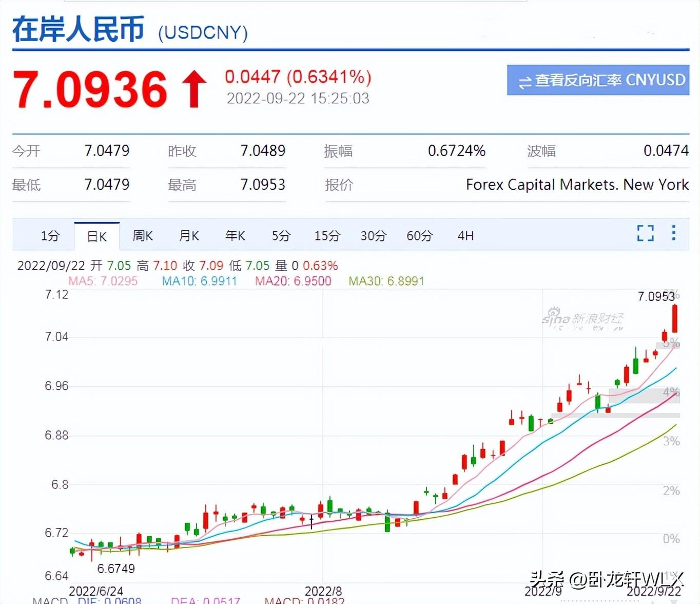Click the timestamp 2022-09-22 15:25:03
This screenshot has width=700, height=604.
coord(298,98)
